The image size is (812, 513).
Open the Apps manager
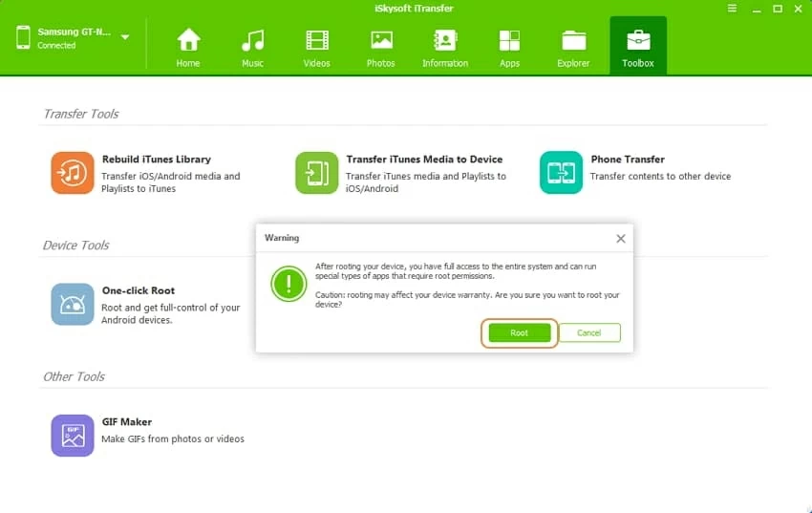(x=509, y=46)
